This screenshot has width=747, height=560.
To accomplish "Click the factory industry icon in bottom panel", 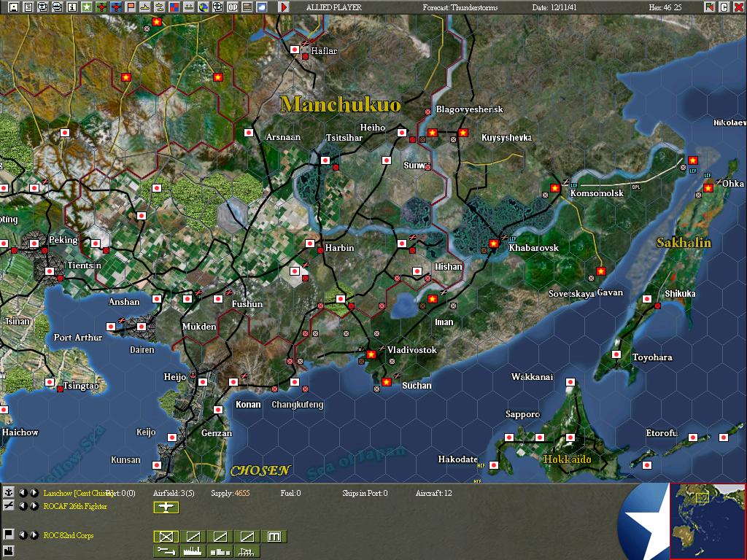I will (x=9, y=551).
